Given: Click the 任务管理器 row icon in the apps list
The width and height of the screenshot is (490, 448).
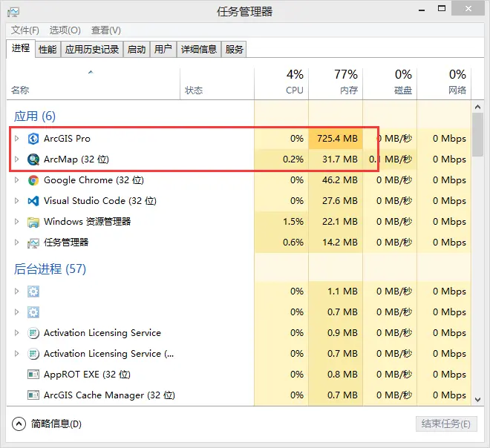Looking at the screenshot, I should 33,243.
